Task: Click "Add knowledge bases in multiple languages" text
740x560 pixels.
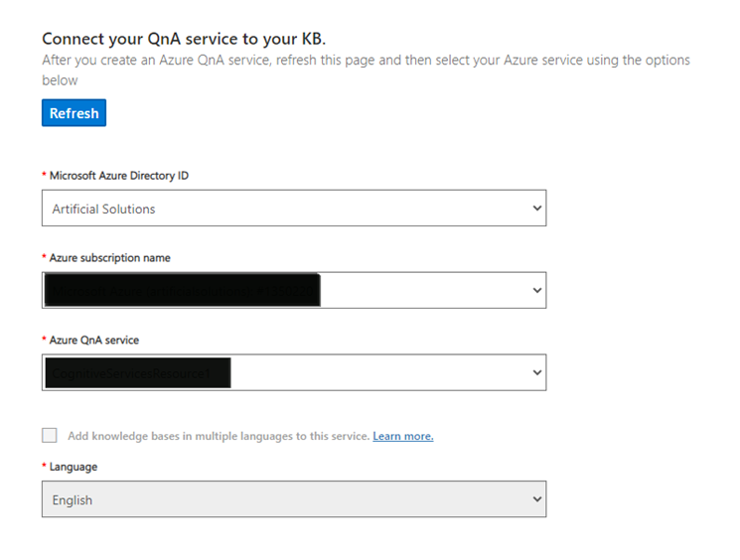Action: pyautogui.click(x=219, y=436)
